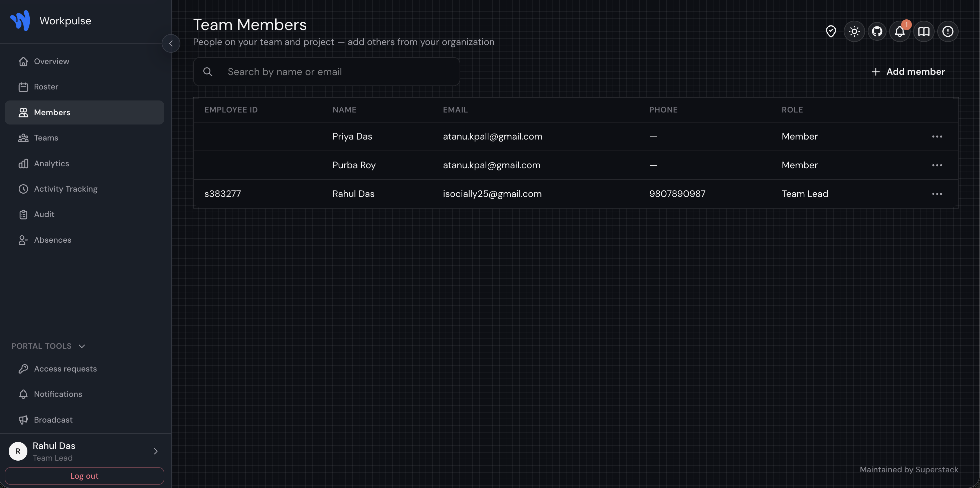Open the Broadcast tool
Viewport: 980px width, 488px height.
pos(85,420)
